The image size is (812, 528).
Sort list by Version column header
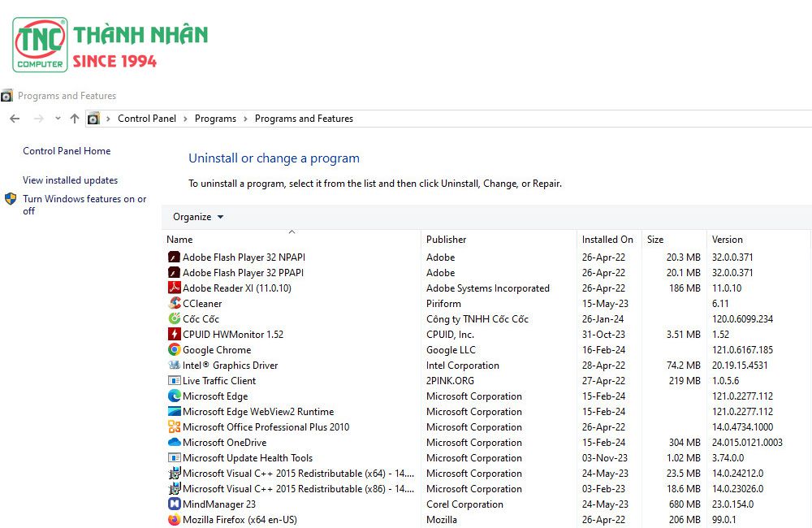point(727,240)
